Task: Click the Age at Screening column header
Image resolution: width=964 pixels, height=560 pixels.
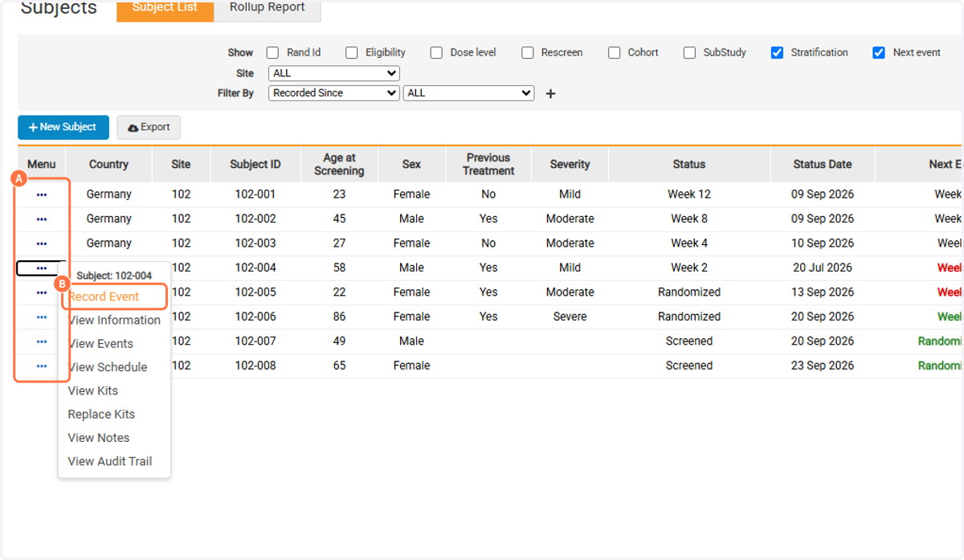Action: (339, 165)
